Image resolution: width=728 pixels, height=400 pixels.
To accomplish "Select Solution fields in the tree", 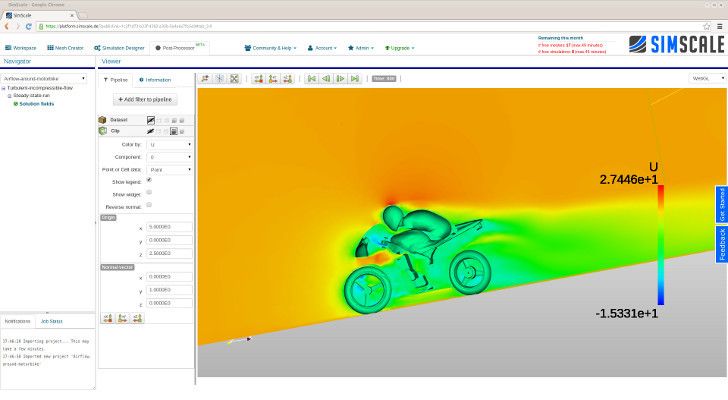I will click(x=37, y=104).
